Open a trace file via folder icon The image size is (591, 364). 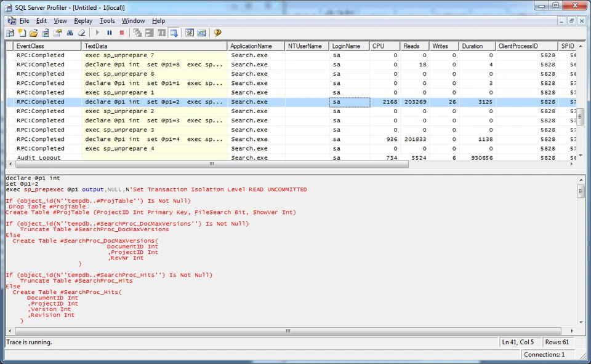[34, 33]
